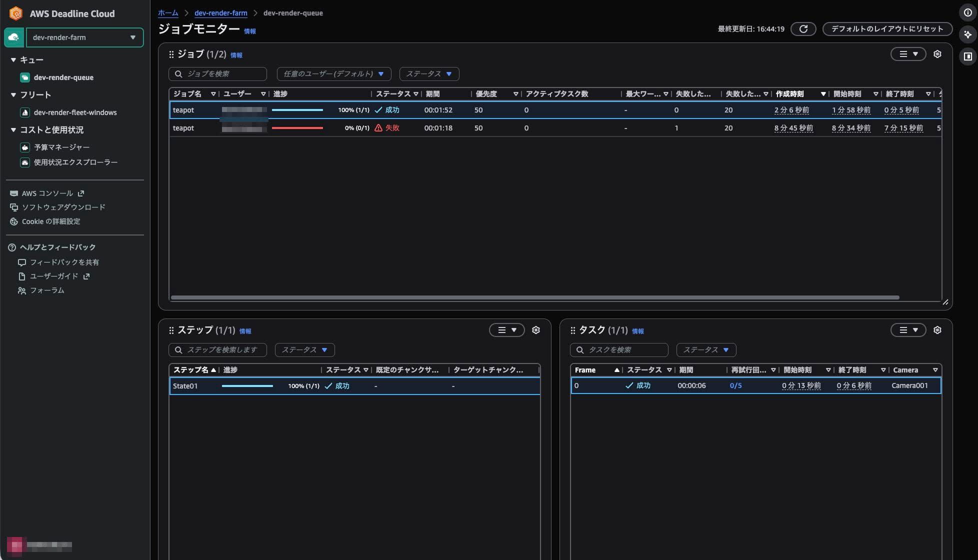Click the ジョブ panel resize handle
The image size is (978, 560).
point(945,302)
